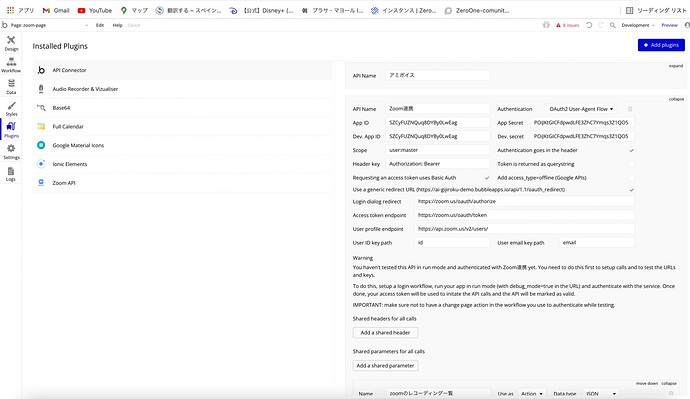This screenshot has width=690, height=399.
Task: Open the Use as Action dropdown
Action: [532, 394]
